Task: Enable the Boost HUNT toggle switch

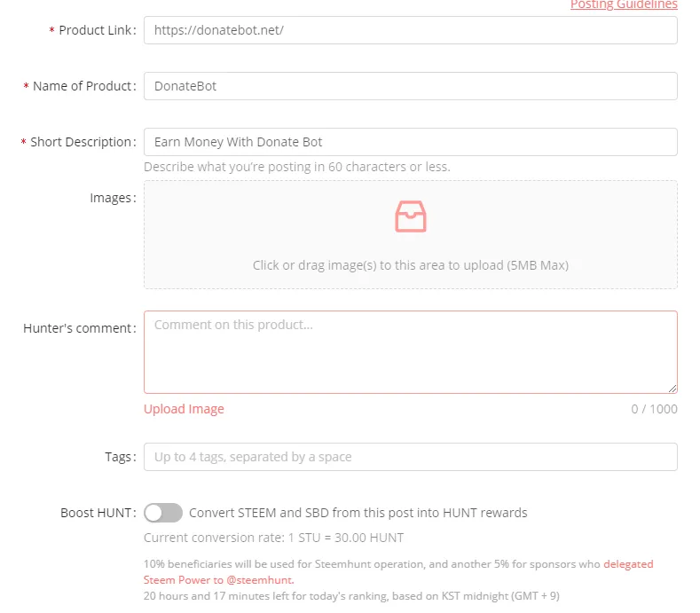Action: [x=163, y=513]
